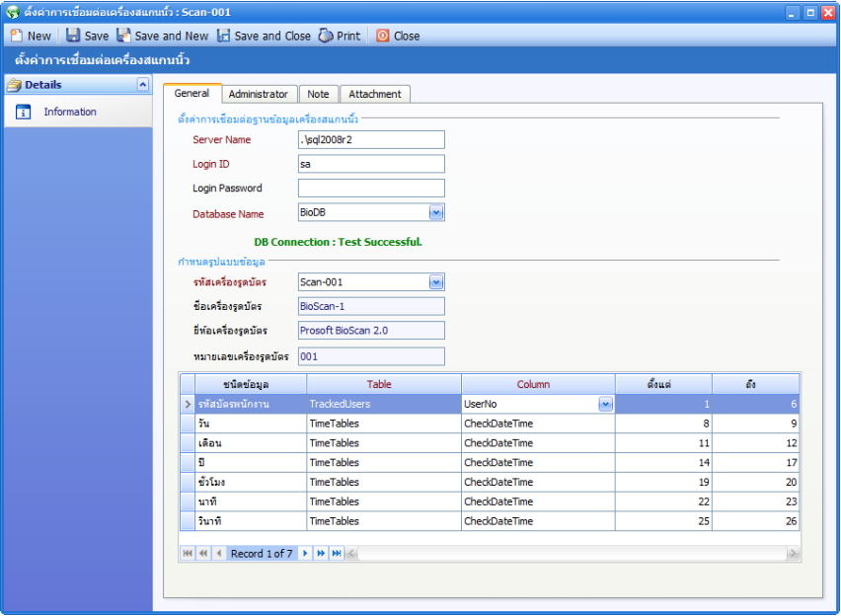This screenshot has height=616, width=841.
Task: Switch to the Attachment tab
Action: point(375,94)
